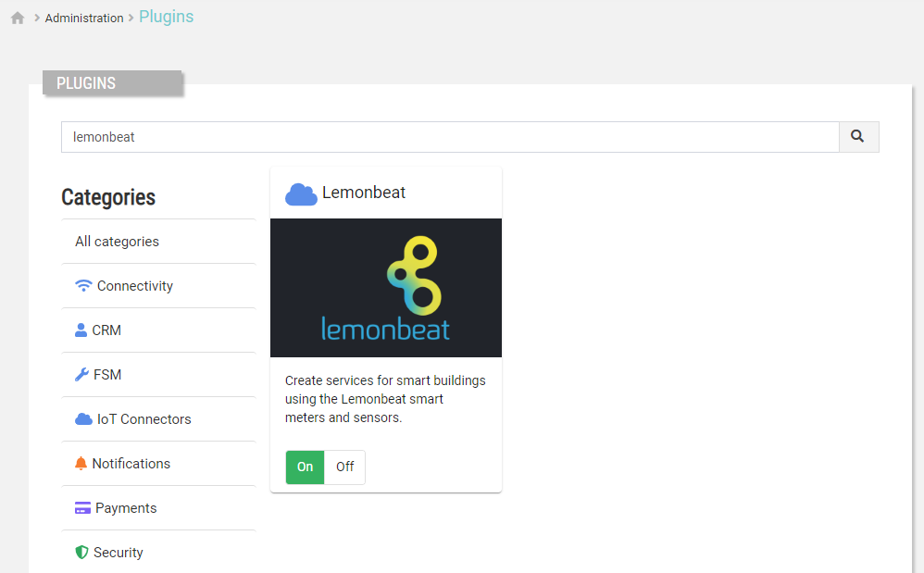Click the Categories heading
Screen dimensions: 924x573
[108, 197]
